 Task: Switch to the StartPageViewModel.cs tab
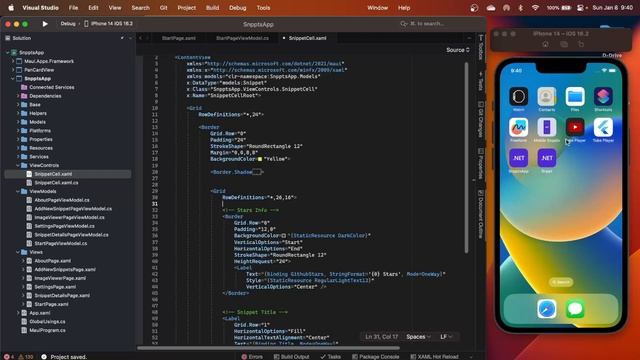pos(242,38)
